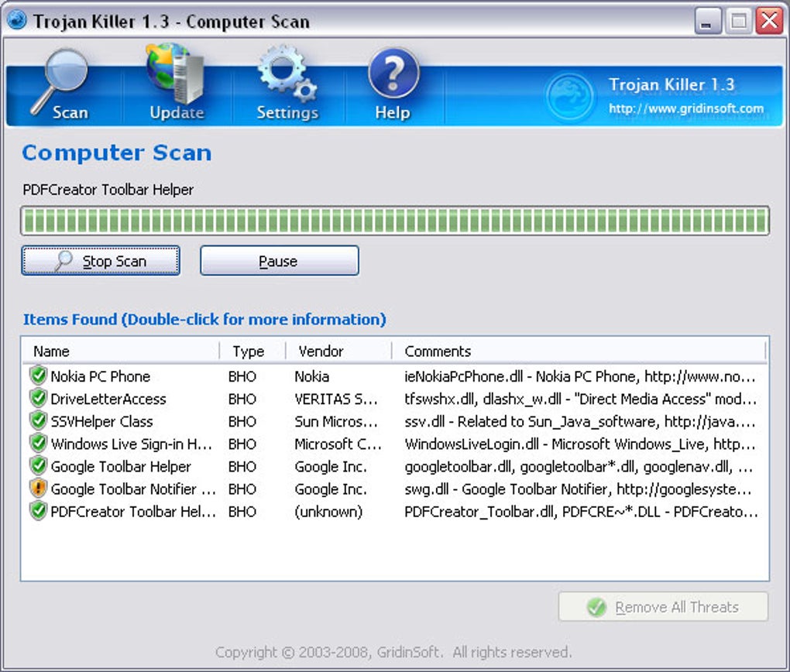Click the Sun Micros... vendor cell
790x672 pixels.
coord(336,421)
